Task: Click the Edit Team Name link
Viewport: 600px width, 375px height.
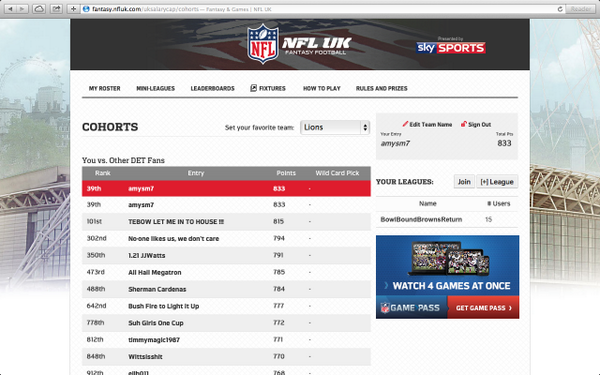Action: pyautogui.click(x=430, y=124)
